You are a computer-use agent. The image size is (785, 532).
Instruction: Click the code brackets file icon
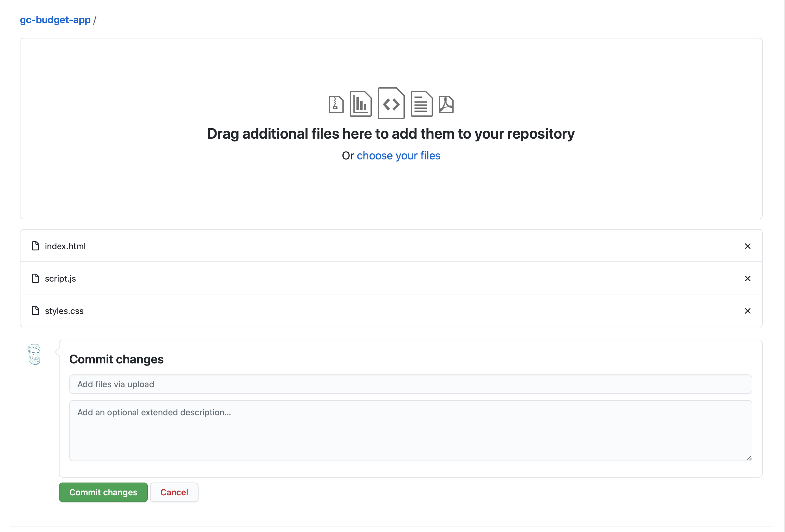pos(391,103)
